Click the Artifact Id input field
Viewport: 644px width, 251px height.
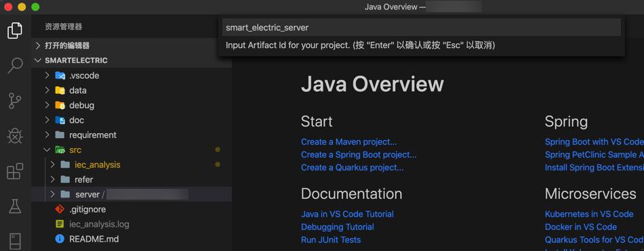click(x=422, y=28)
